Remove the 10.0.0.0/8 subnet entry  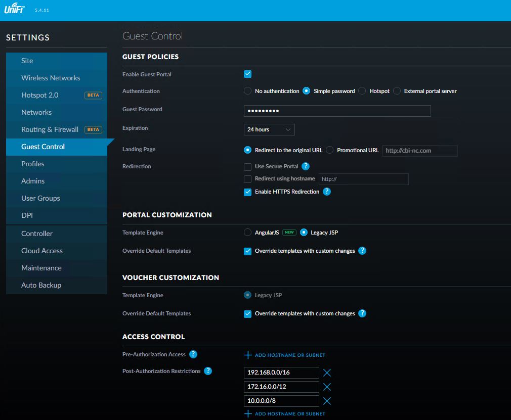point(327,401)
